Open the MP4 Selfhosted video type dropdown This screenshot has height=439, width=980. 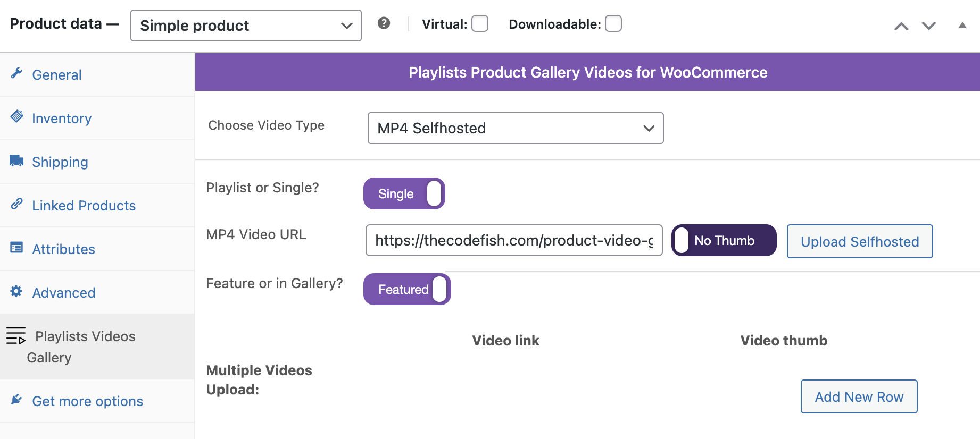516,128
